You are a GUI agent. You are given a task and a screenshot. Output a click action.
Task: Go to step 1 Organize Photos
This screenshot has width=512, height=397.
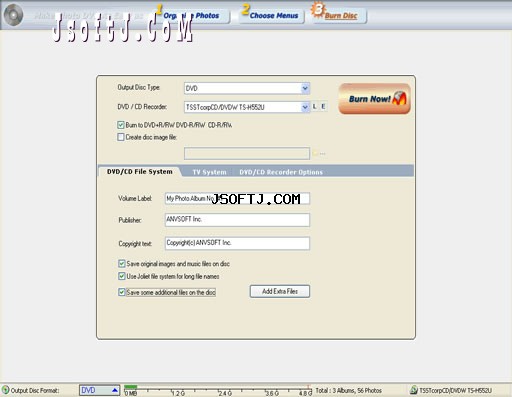tap(192, 15)
